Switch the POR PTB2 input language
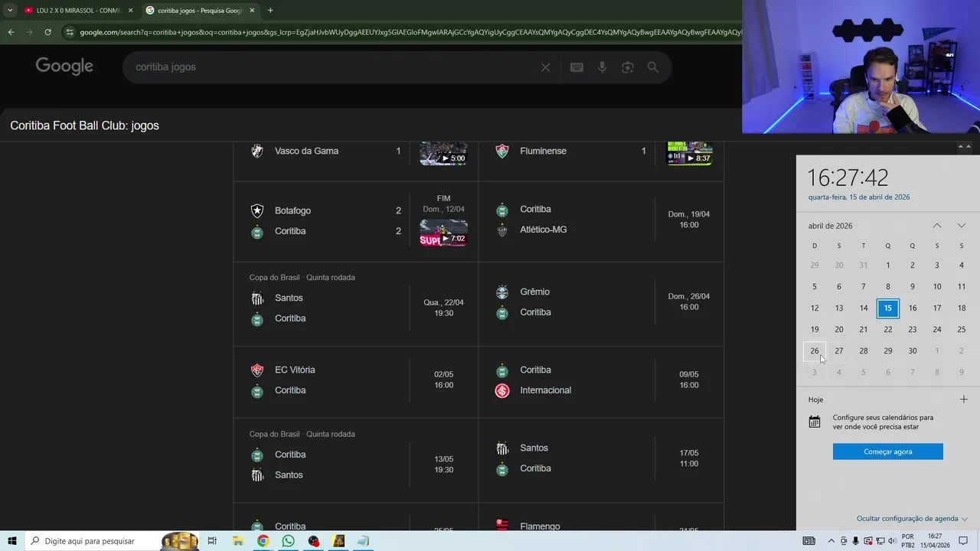 [908, 541]
